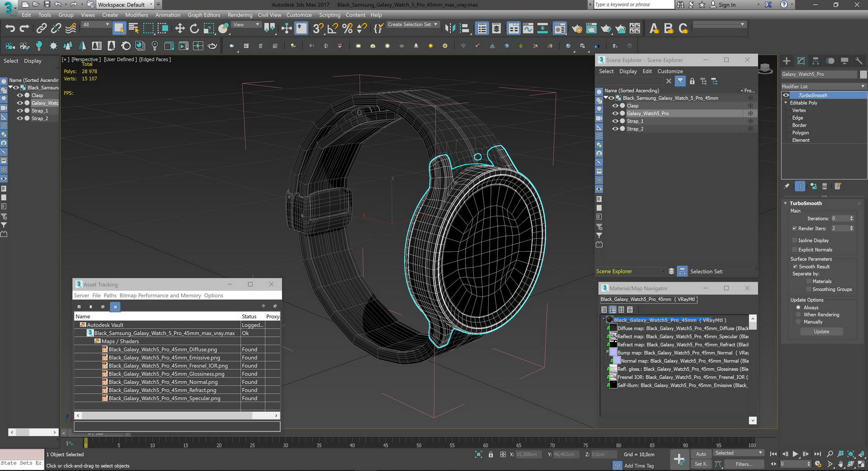Open the Modify command panel tab
868x471 pixels.
[x=801, y=61]
